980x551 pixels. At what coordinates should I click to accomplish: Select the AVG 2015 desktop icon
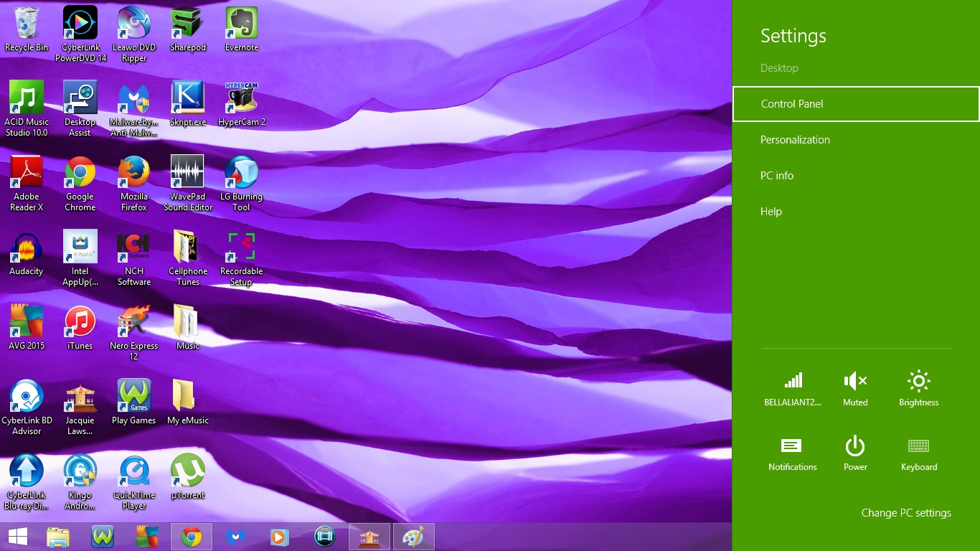click(27, 328)
